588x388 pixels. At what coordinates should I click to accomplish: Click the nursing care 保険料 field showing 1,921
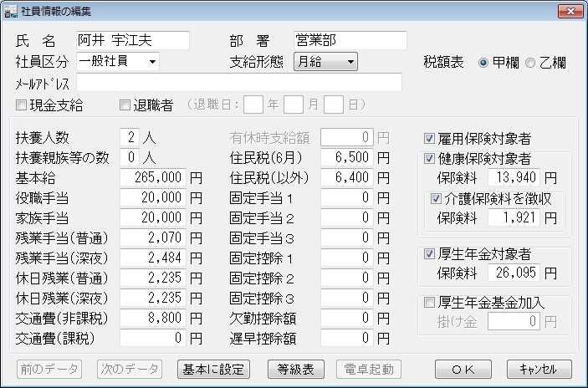click(x=514, y=217)
